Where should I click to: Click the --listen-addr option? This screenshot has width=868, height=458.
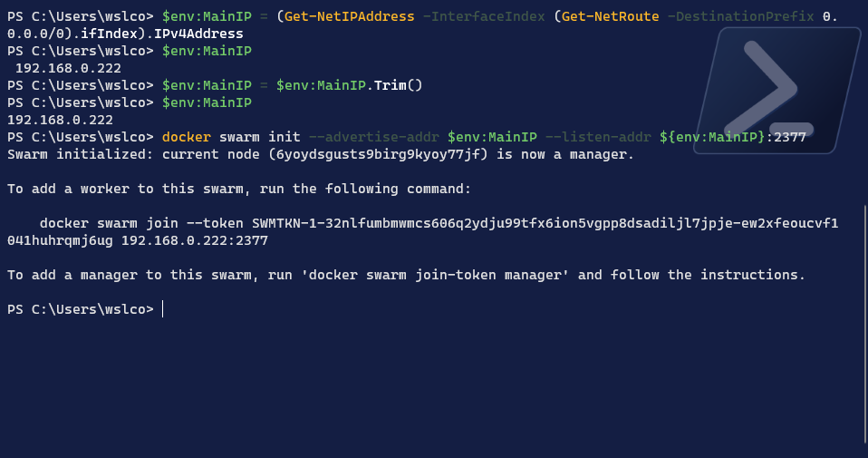tap(598, 137)
